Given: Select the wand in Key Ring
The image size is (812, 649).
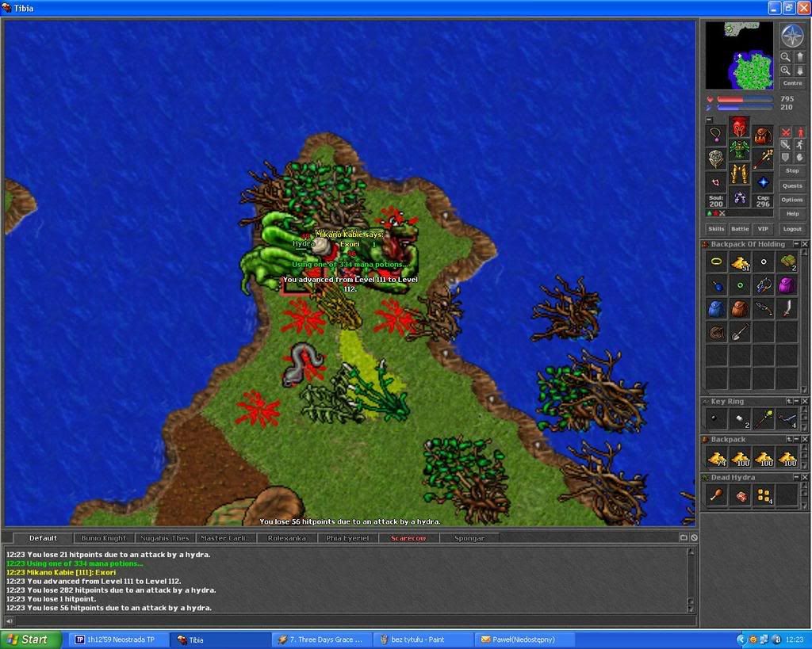Looking at the screenshot, I should tap(764, 419).
